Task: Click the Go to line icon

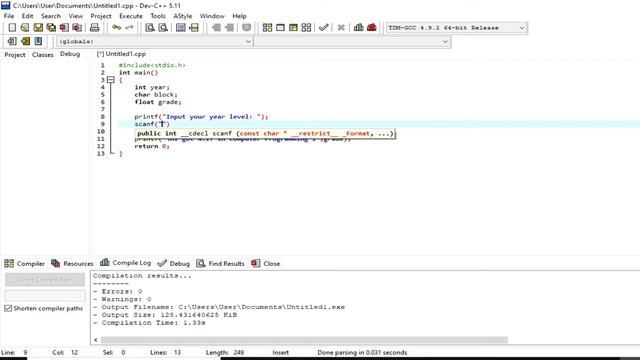Action: click(194, 27)
